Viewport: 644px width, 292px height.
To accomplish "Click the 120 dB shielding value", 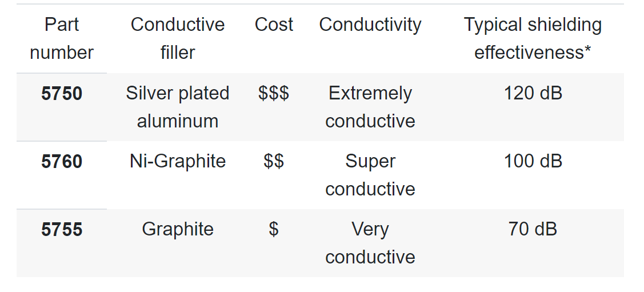I will tap(533, 93).
